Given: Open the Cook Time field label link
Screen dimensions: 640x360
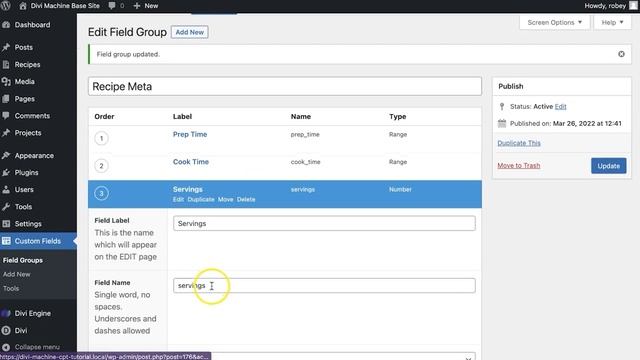Looking at the screenshot, I should click(191, 162).
